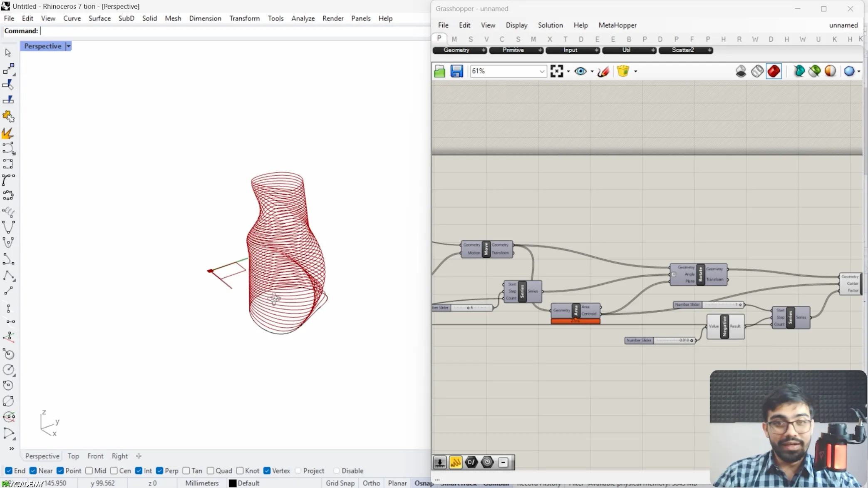Click the yellow wave canvas widget button
The image size is (868, 488).
(x=455, y=462)
